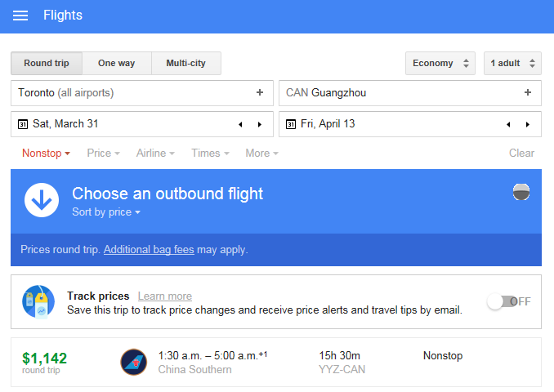Click the calendar icon next to Fri, April 13

click(x=290, y=124)
